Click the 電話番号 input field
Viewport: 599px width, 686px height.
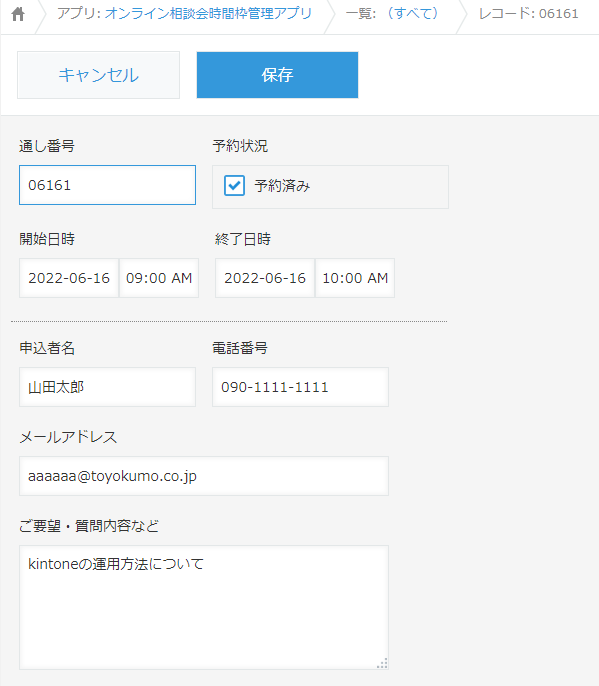300,387
